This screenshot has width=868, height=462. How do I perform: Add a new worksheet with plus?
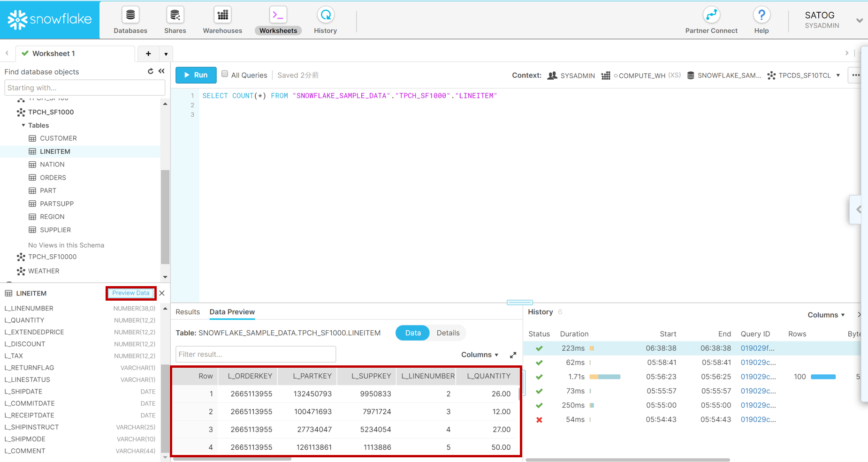click(148, 53)
